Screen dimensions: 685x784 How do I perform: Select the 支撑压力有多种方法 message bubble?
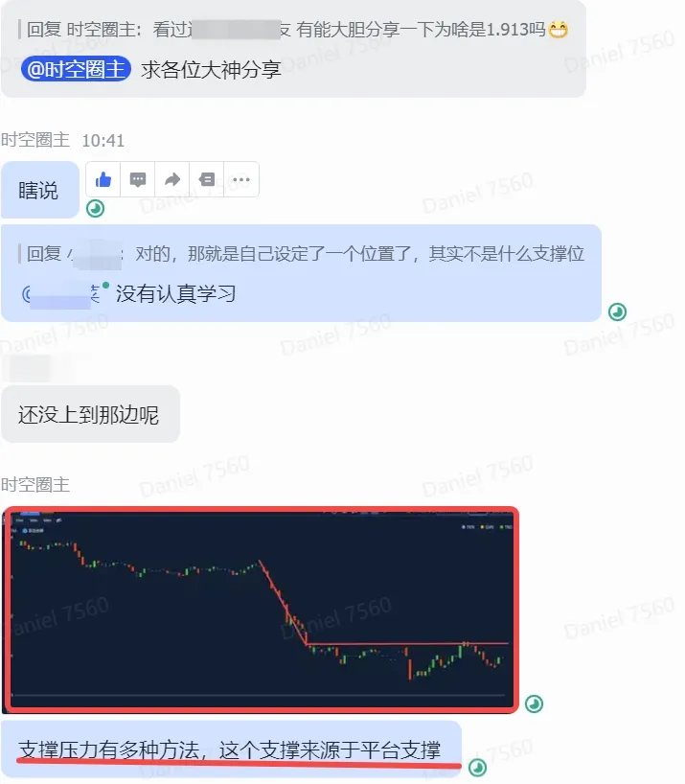click(231, 749)
